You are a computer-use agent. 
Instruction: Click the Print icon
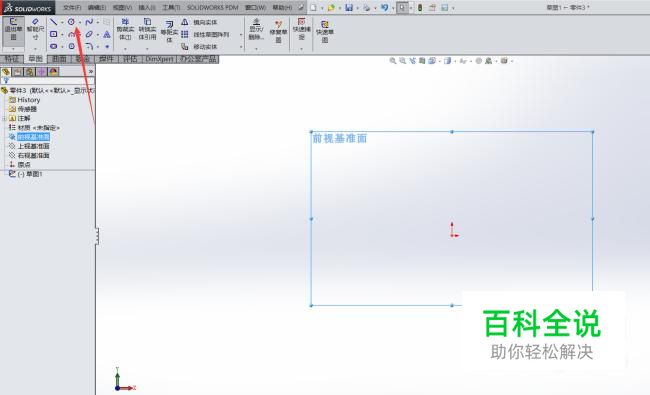pyautogui.click(x=366, y=7)
